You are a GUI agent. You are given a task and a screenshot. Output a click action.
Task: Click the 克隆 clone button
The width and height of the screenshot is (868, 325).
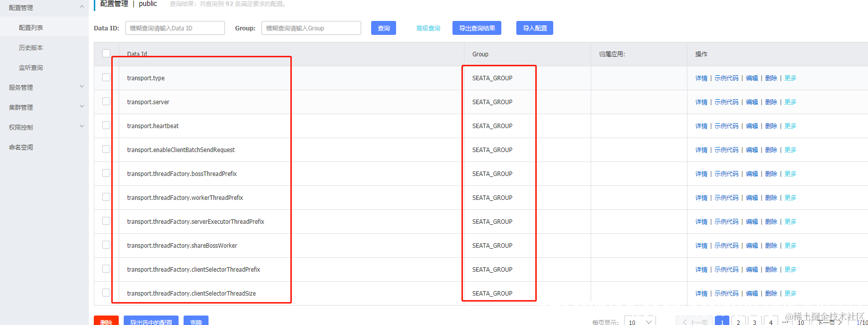coord(196,321)
